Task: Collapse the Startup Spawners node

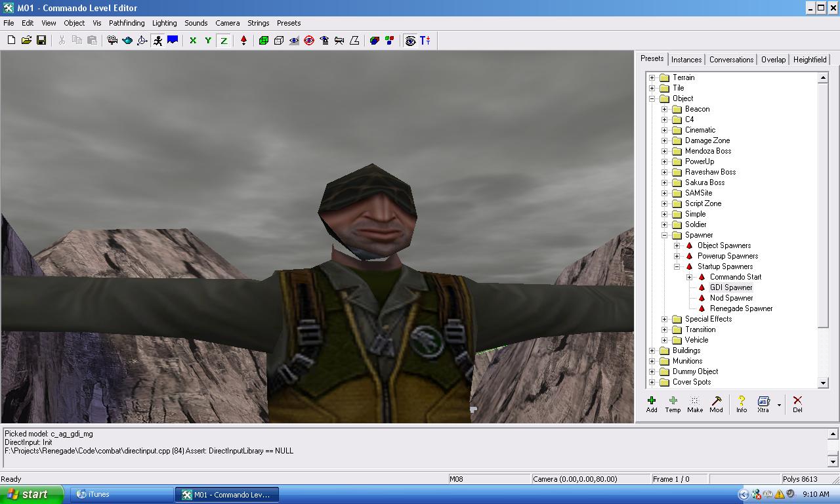Action: tap(677, 266)
